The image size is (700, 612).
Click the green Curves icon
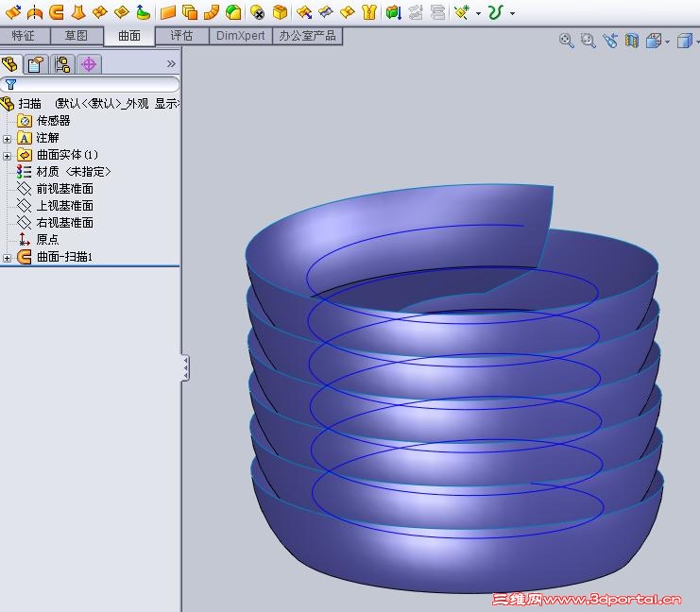pos(496,12)
